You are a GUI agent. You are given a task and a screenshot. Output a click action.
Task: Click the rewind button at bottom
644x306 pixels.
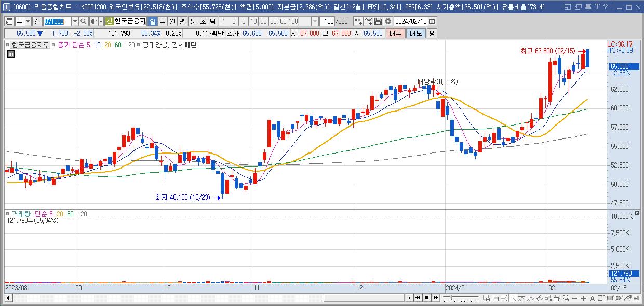pyautogui.click(x=418, y=298)
